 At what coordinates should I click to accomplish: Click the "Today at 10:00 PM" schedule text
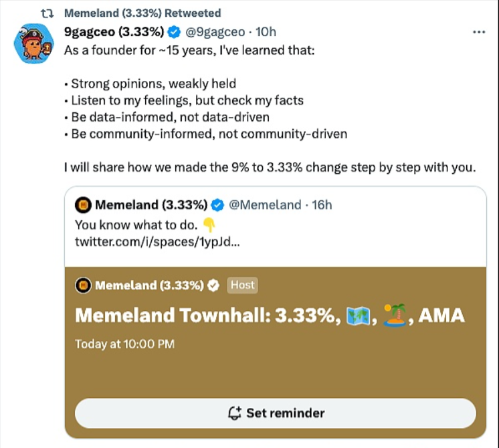(125, 344)
